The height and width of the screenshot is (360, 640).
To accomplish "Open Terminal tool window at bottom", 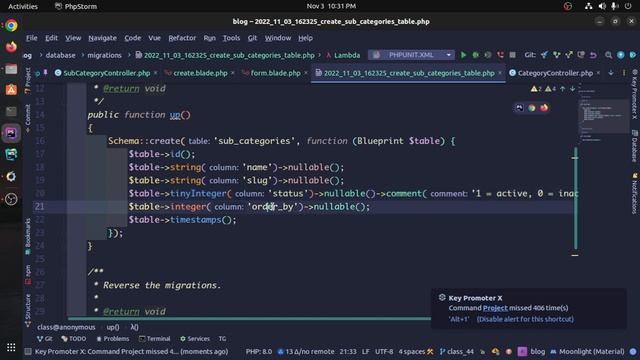I will point(154,339).
